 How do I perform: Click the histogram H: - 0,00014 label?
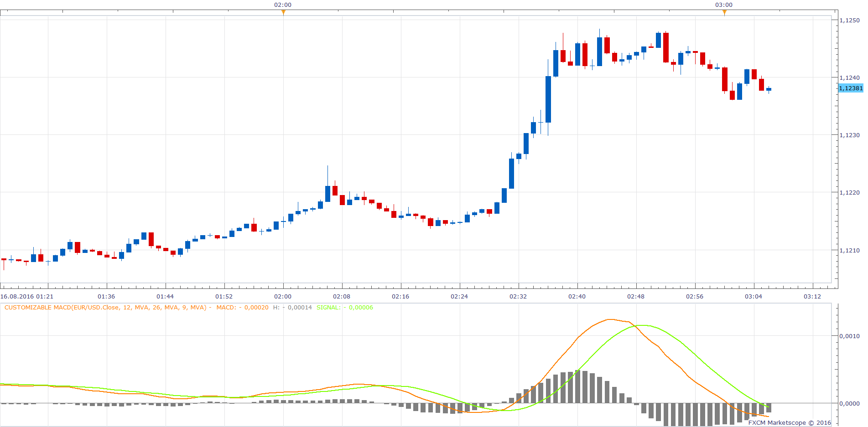point(292,308)
